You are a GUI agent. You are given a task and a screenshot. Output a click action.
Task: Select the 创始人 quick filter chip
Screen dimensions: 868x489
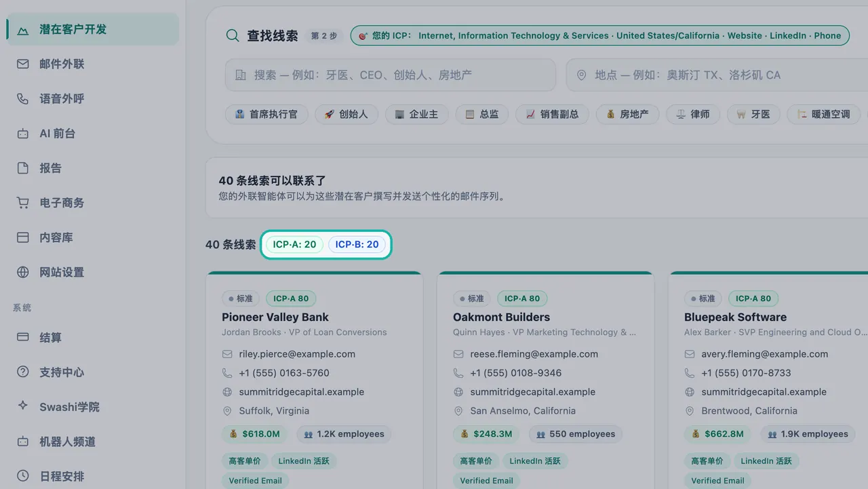(x=346, y=114)
